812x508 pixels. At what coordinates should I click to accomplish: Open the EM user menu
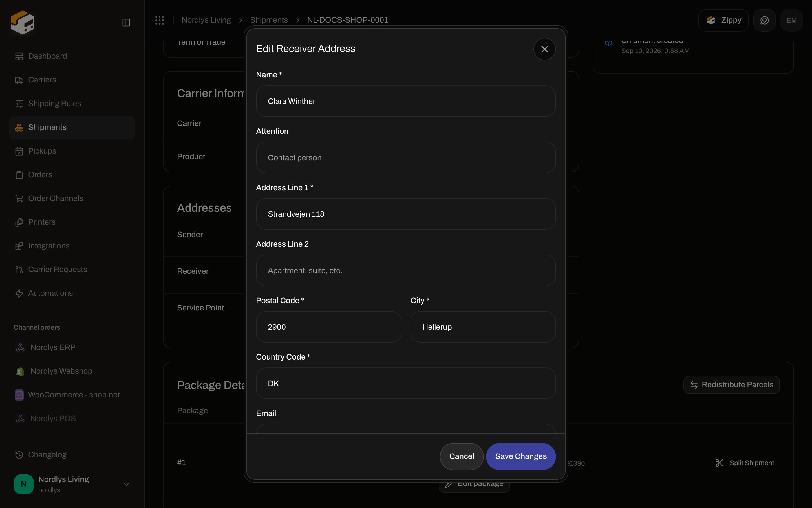[791, 21]
